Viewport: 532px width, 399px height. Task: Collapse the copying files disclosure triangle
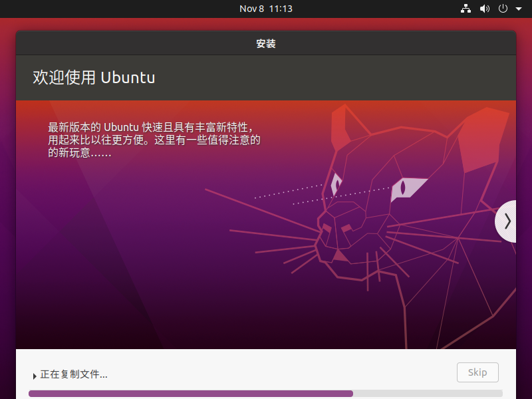[35, 375]
